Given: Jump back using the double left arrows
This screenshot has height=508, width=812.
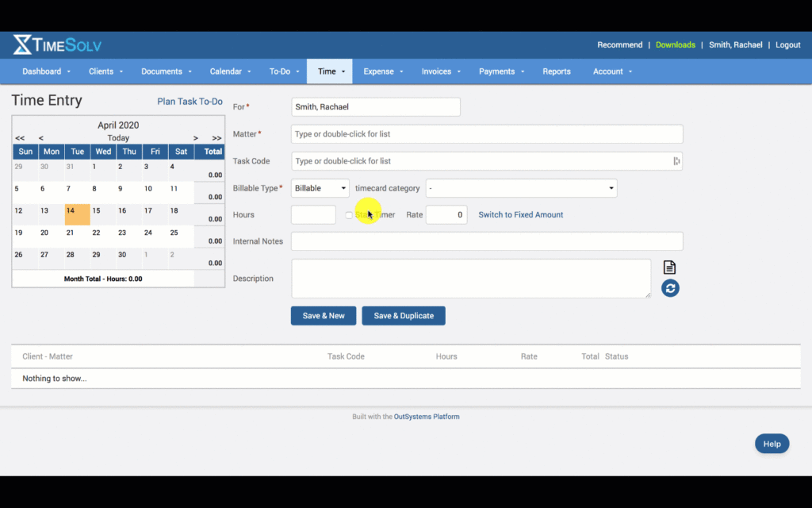Looking at the screenshot, I should (x=20, y=138).
